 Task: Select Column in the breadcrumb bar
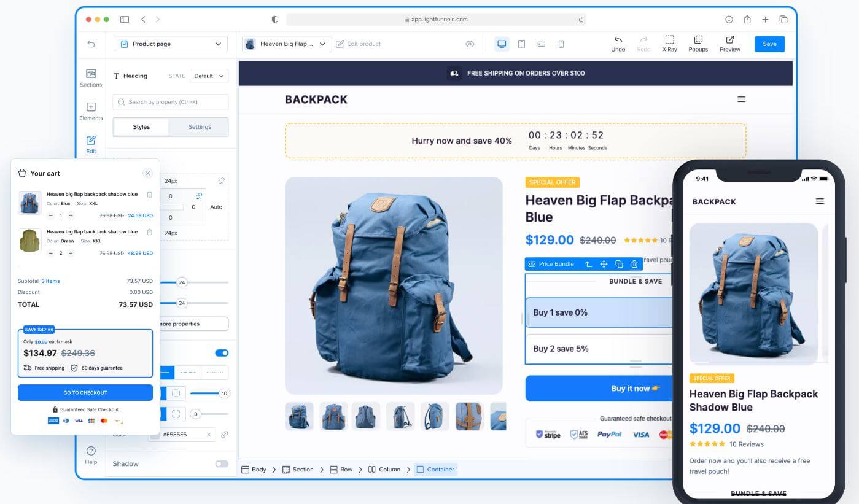pos(384,470)
